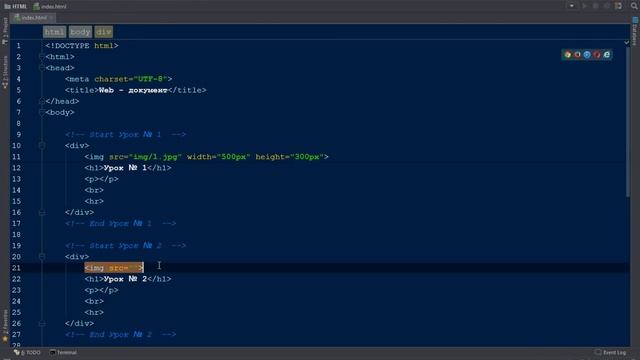Click fold end marker at line 16
The width and height of the screenshot is (640, 360).
[x=42, y=212]
